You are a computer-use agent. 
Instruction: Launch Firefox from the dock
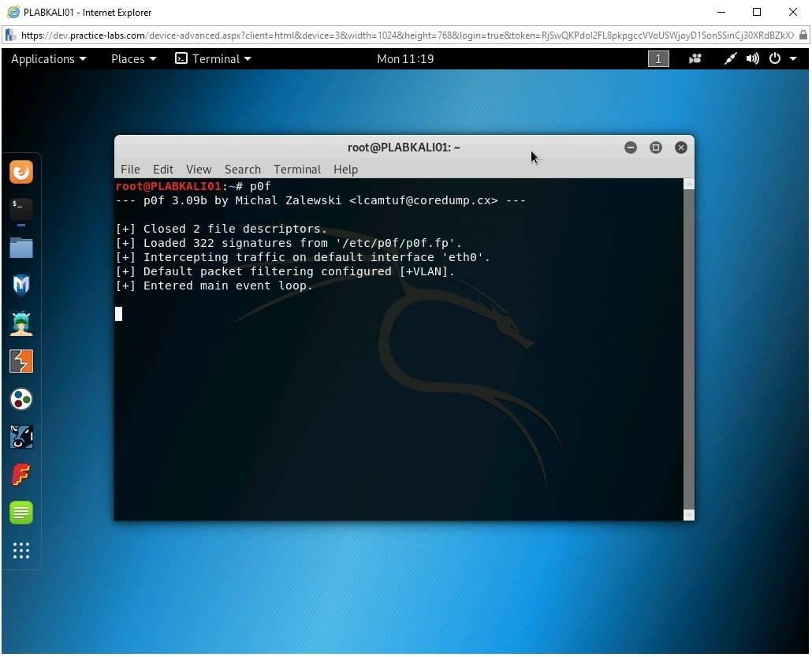[x=21, y=171]
